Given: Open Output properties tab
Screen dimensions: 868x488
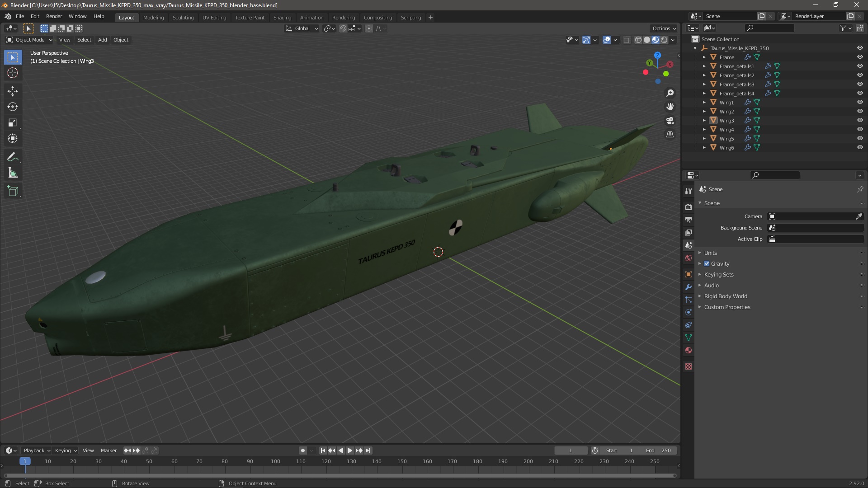Looking at the screenshot, I should coord(689,220).
